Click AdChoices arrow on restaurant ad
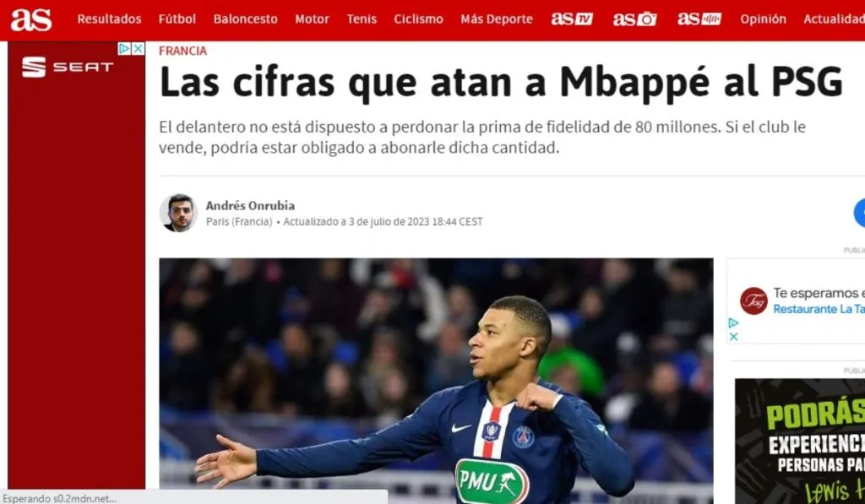The height and width of the screenshot is (504, 865). pyautogui.click(x=733, y=323)
